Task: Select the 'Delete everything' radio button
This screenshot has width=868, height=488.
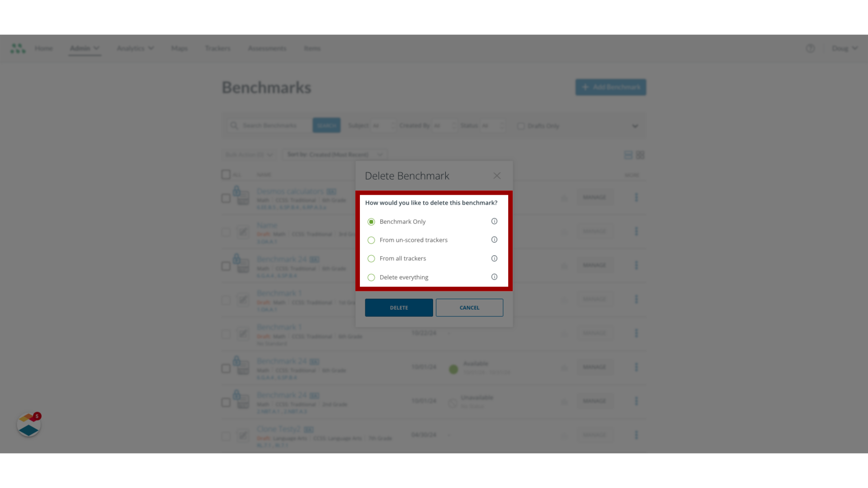Action: coord(371,277)
